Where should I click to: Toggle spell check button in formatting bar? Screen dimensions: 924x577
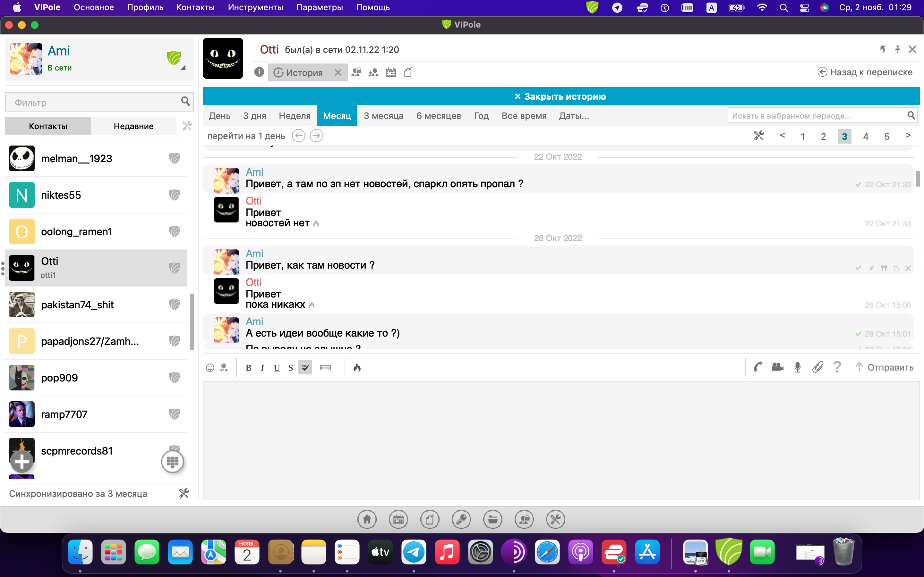click(305, 367)
